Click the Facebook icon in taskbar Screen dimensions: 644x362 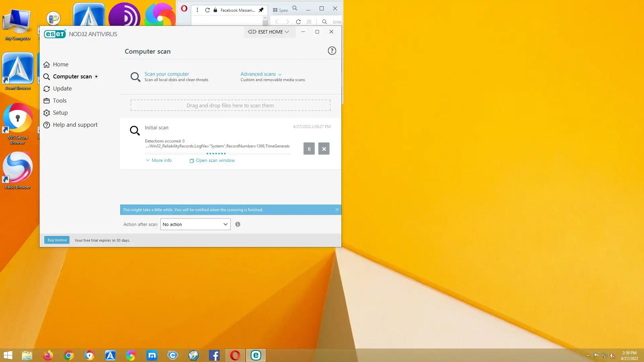214,355
